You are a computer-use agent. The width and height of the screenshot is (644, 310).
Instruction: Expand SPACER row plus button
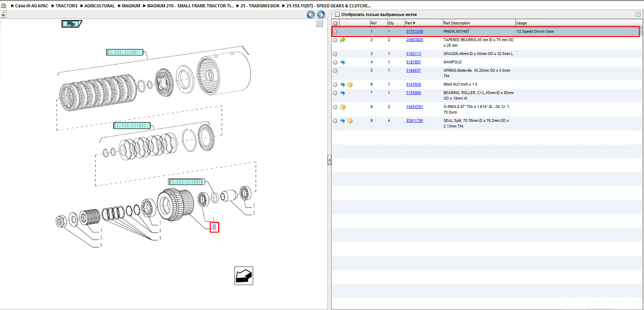pyautogui.click(x=335, y=54)
